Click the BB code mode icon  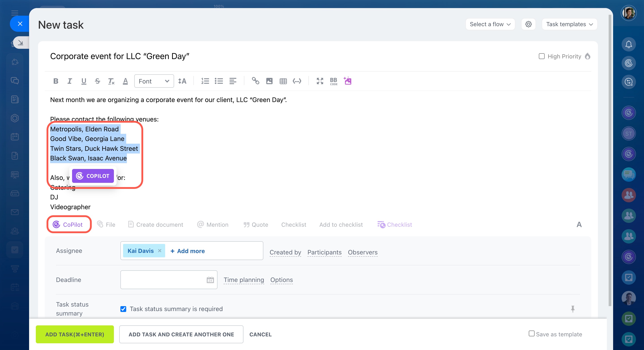pyautogui.click(x=333, y=81)
